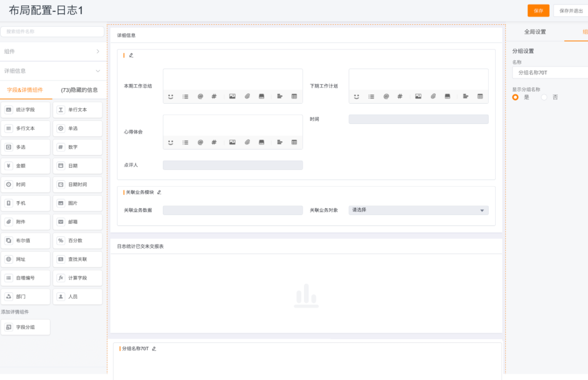Select the 计算字段 component

point(78,278)
